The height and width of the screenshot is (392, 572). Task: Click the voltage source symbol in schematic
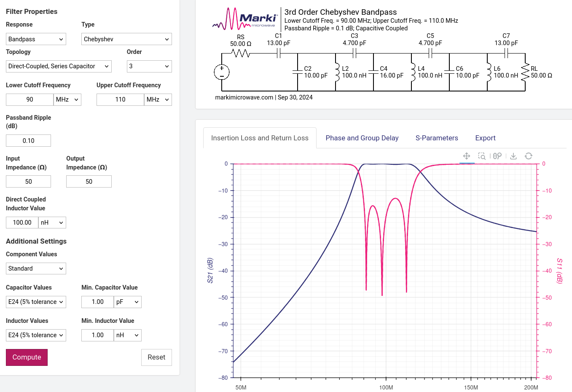pyautogui.click(x=222, y=72)
